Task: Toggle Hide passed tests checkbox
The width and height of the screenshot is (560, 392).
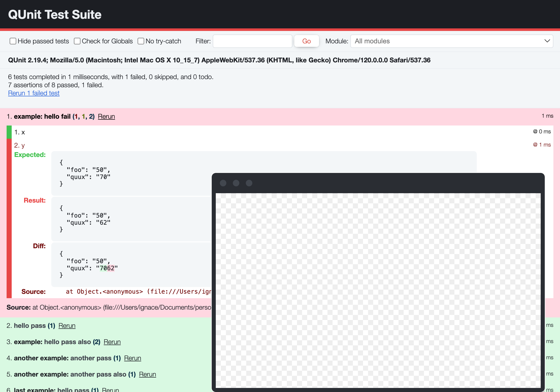Action: (13, 41)
